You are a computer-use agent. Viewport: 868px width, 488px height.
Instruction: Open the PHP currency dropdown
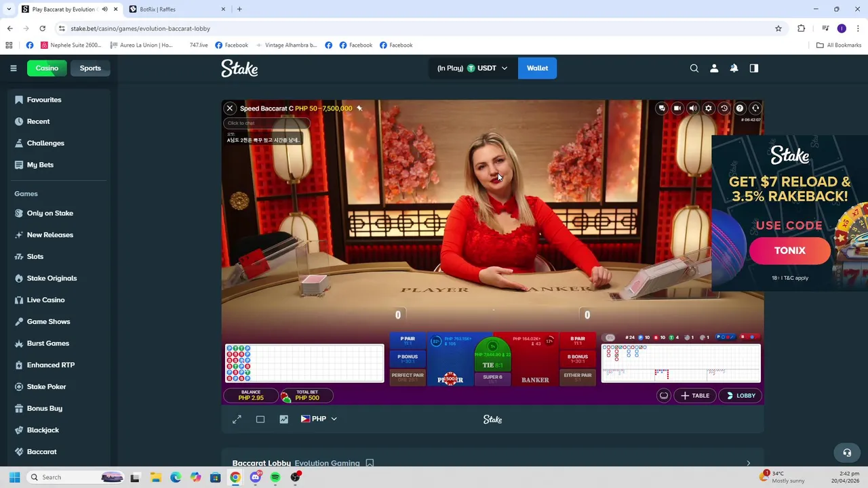click(x=319, y=419)
